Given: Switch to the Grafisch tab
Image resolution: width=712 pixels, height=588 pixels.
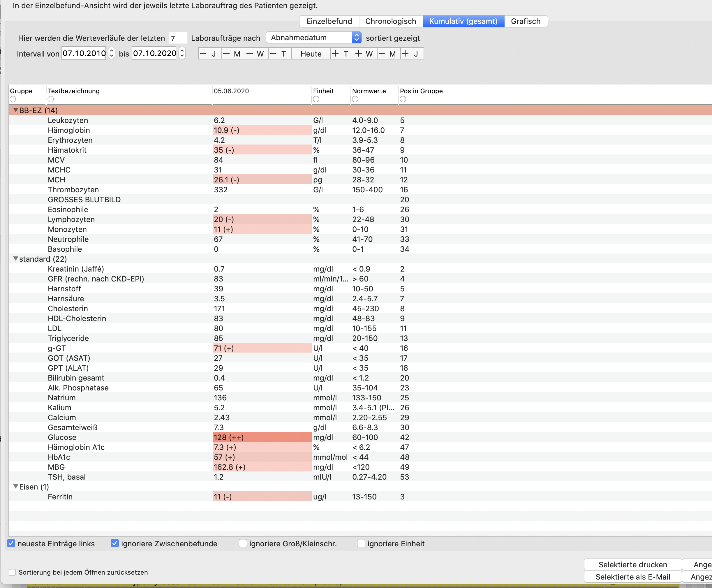Looking at the screenshot, I should [526, 21].
